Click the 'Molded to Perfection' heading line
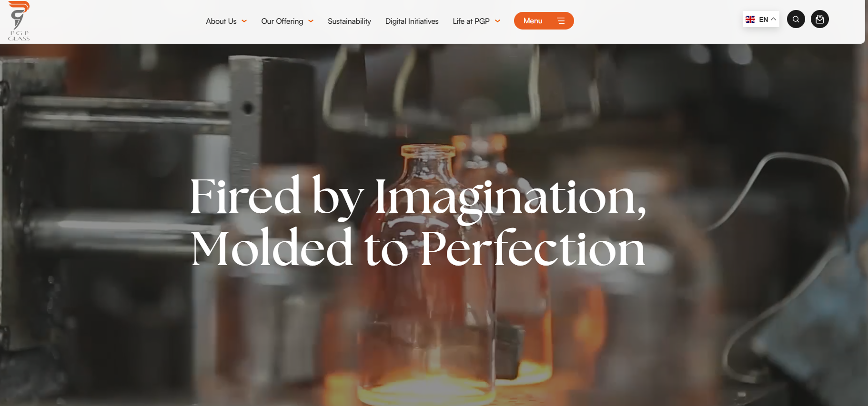This screenshot has height=406, width=868. point(418,248)
